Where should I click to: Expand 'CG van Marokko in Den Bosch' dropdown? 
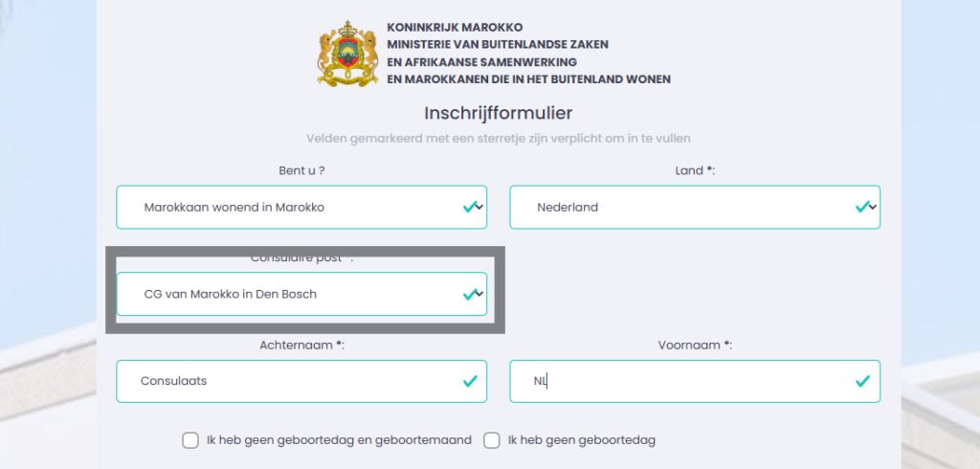point(301,294)
